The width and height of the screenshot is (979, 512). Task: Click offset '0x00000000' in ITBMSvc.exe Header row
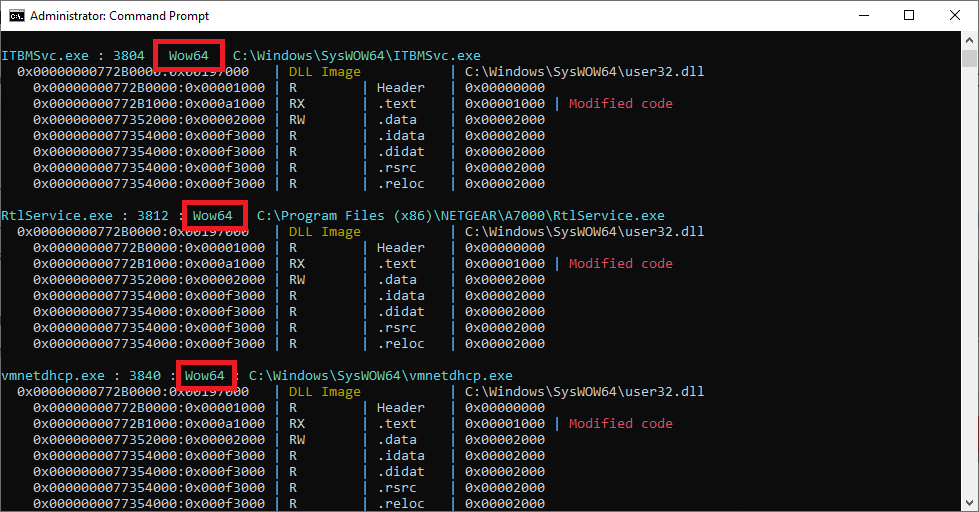[x=505, y=87]
